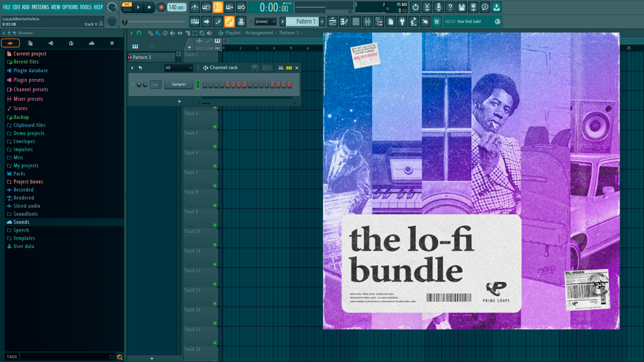644x362 pixels.
Task: Mute Track 10 green dot
Action: (x=215, y=245)
